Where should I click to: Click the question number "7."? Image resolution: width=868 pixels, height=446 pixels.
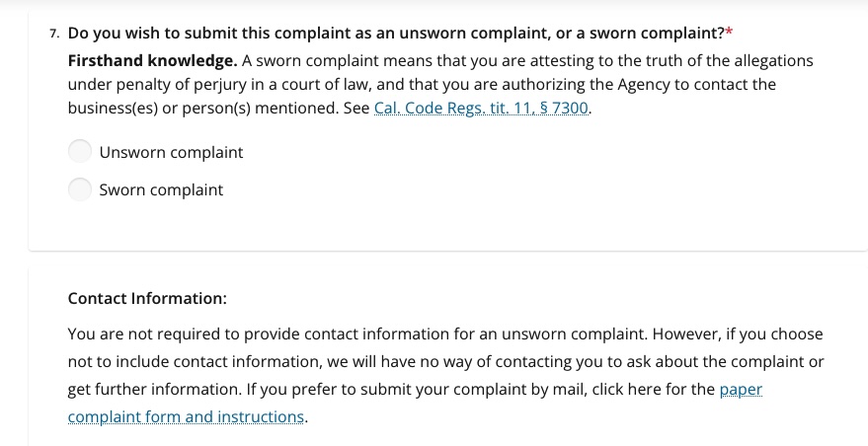click(54, 34)
